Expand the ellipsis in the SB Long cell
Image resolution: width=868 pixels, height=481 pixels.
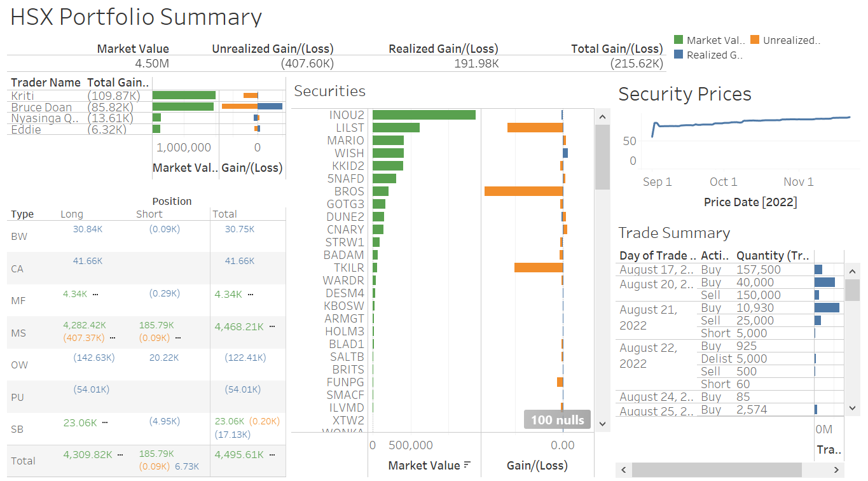point(104,422)
